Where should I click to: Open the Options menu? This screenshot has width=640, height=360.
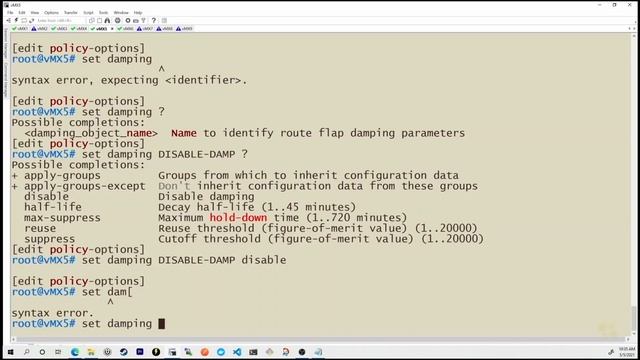[51, 13]
